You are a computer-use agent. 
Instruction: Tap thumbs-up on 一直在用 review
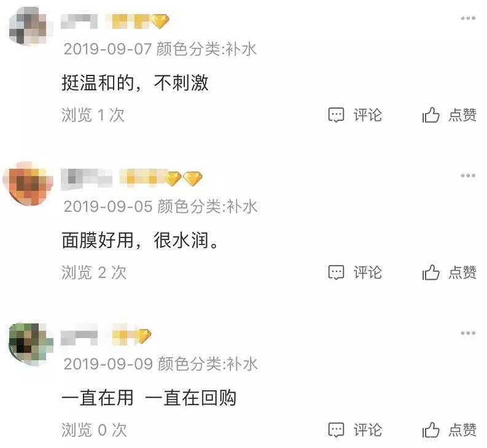click(431, 430)
